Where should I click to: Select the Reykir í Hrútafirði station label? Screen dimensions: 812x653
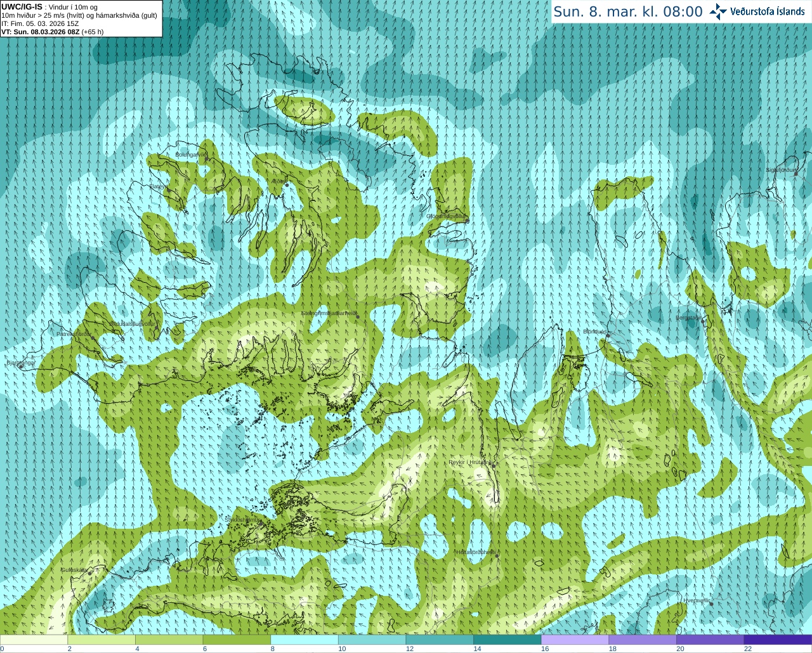[x=471, y=462]
